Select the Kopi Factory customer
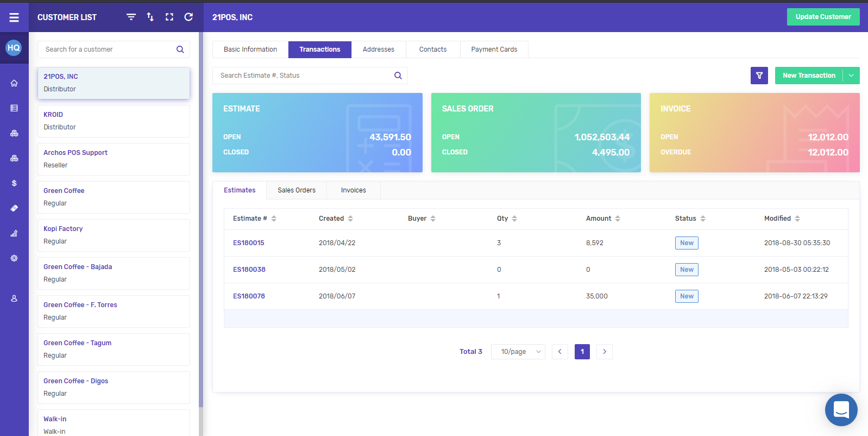 [114, 235]
